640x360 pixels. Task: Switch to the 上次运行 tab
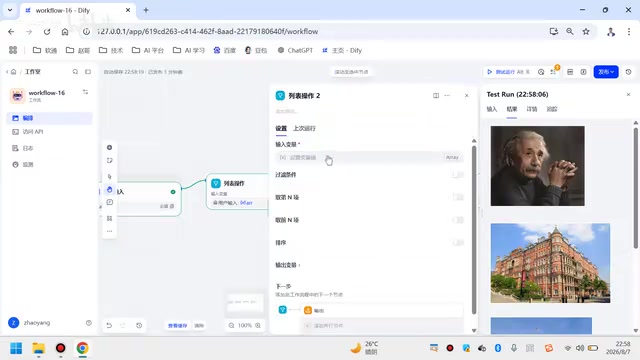(304, 128)
